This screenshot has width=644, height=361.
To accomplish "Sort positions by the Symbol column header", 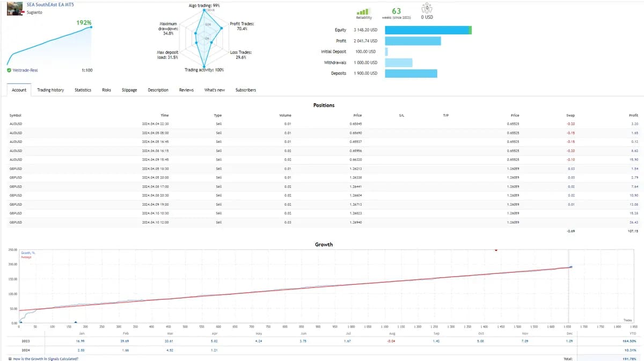I will tap(14, 115).
